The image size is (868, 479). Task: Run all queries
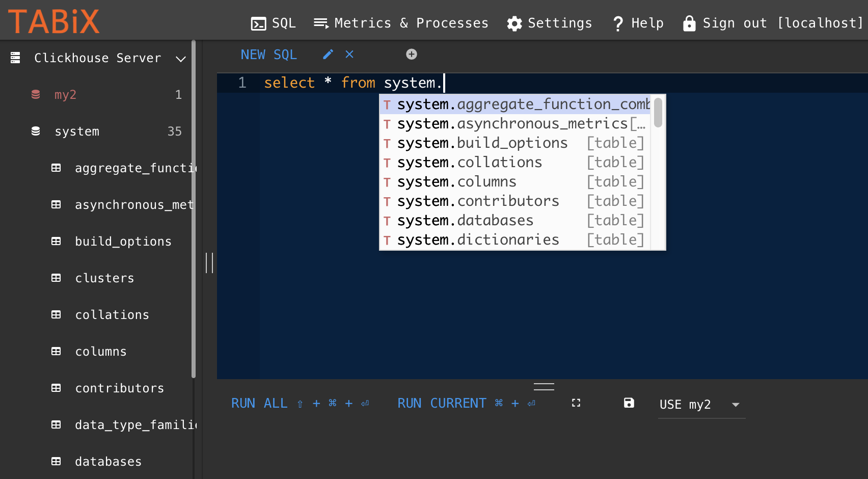coord(300,404)
